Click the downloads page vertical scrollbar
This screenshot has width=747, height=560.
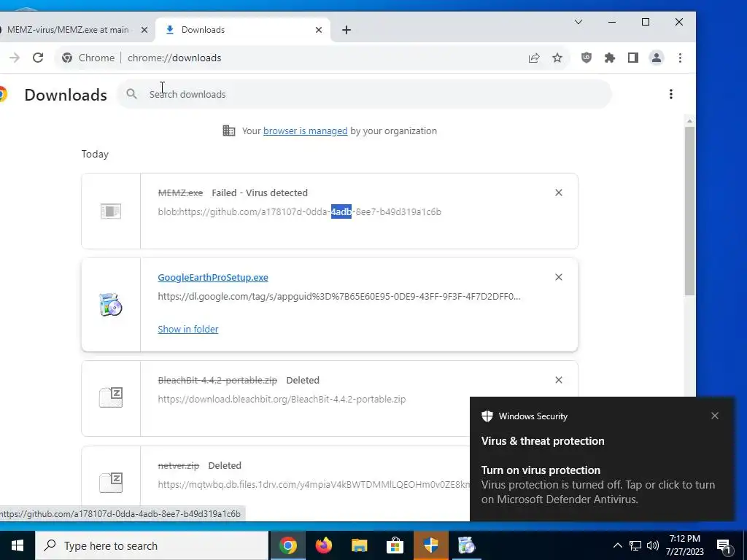(x=689, y=211)
